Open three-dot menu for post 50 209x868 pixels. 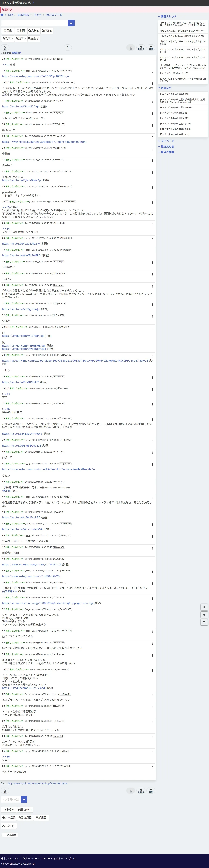(x=152, y=583)
